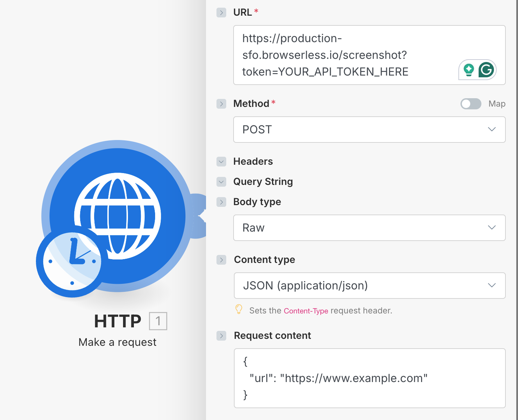Open the Body type dropdown showing Raw
The height and width of the screenshot is (420, 518).
tap(369, 228)
